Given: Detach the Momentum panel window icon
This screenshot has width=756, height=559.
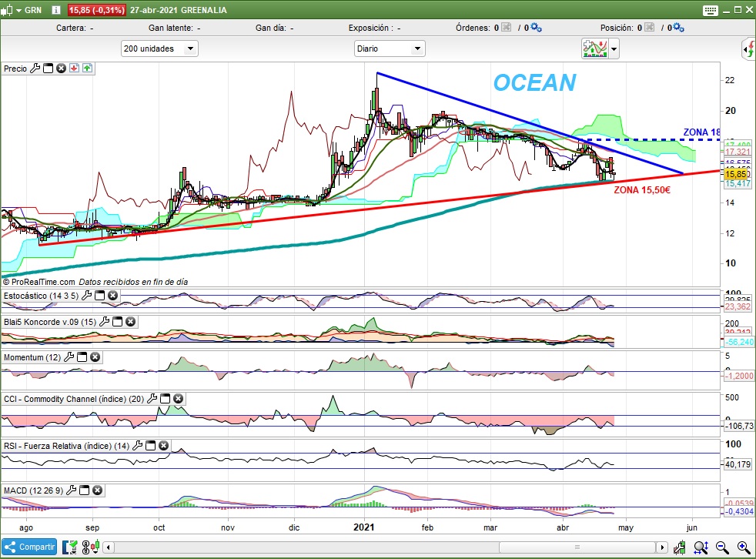Looking at the screenshot, I should pyautogui.click(x=82, y=357).
